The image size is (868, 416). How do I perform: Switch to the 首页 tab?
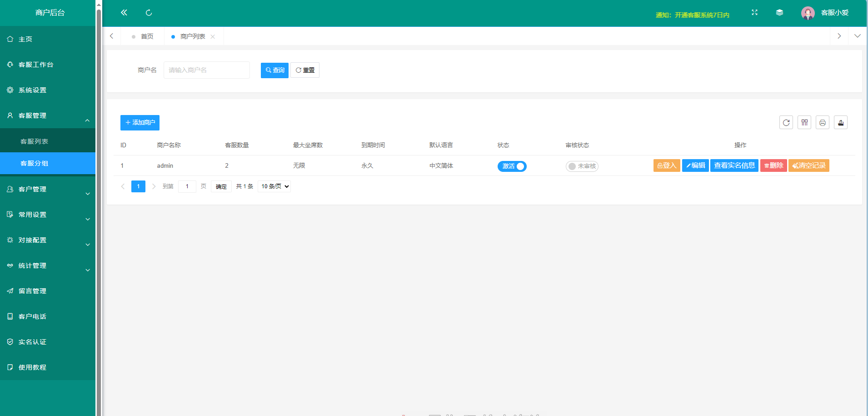(x=146, y=36)
